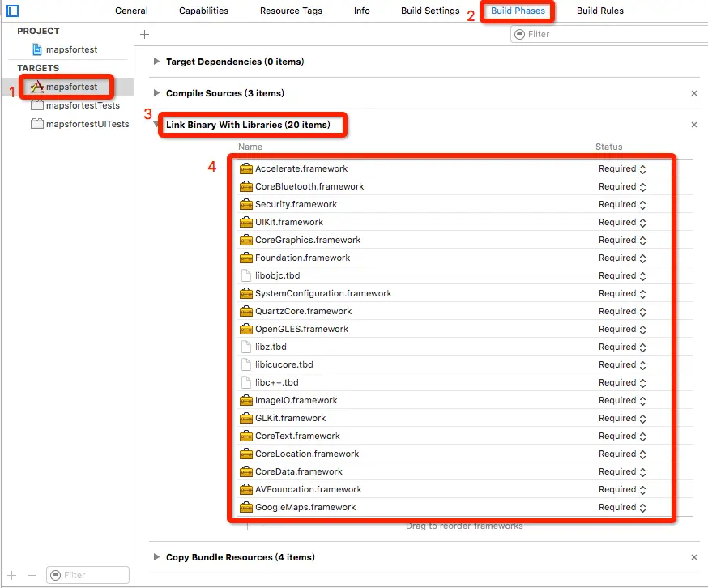Add a new target with bottom-left plus
The height and width of the screenshot is (588, 708).
[x=12, y=575]
